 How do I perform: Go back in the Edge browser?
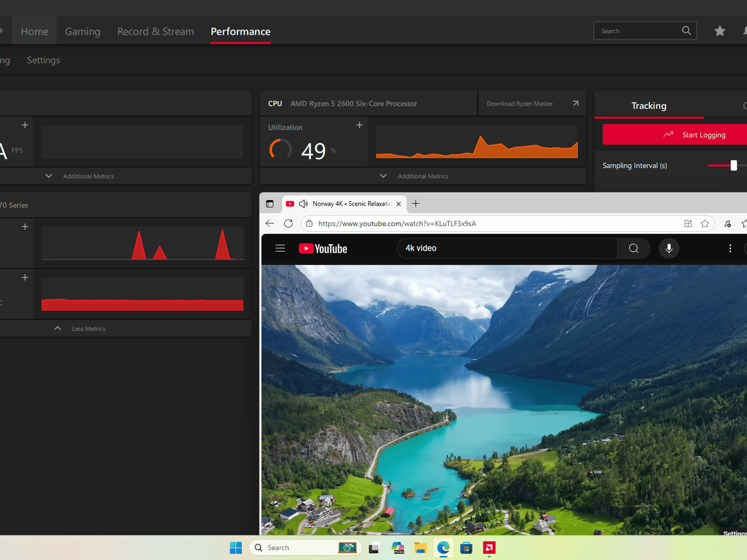[x=270, y=223]
